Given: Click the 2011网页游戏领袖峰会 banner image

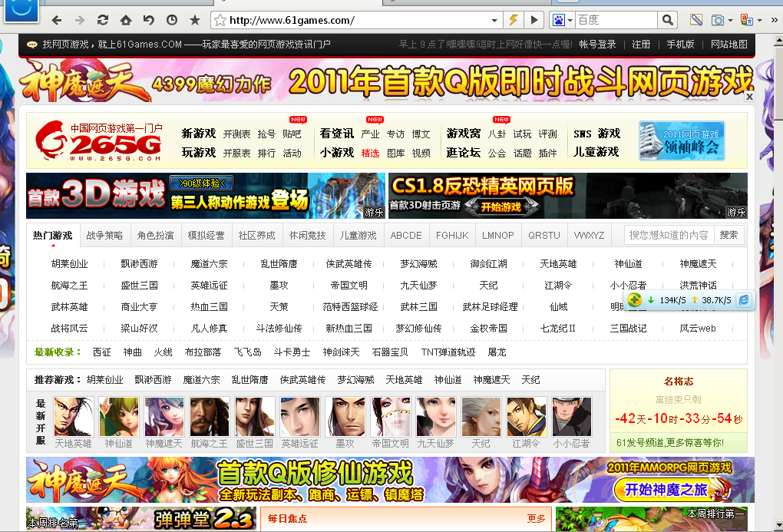Looking at the screenshot, I should pyautogui.click(x=682, y=140).
